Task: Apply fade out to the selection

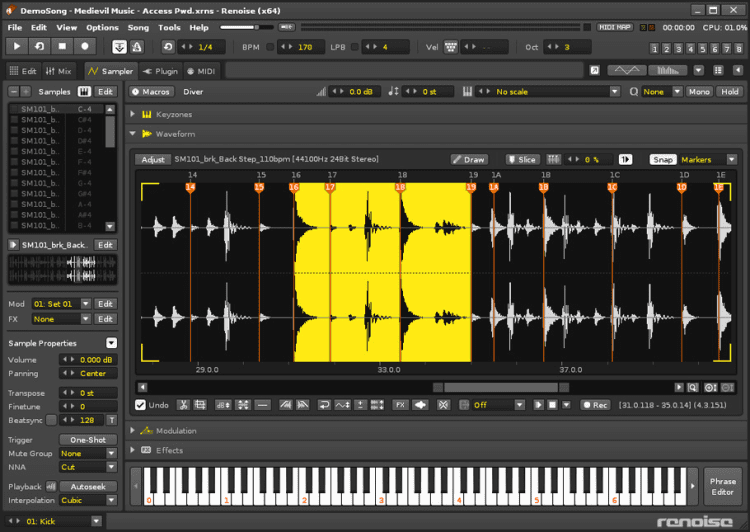Action: pyautogui.click(x=303, y=405)
